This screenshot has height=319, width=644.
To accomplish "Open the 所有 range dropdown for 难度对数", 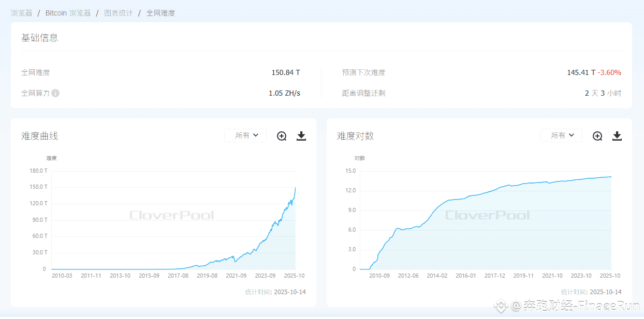I will (x=561, y=135).
